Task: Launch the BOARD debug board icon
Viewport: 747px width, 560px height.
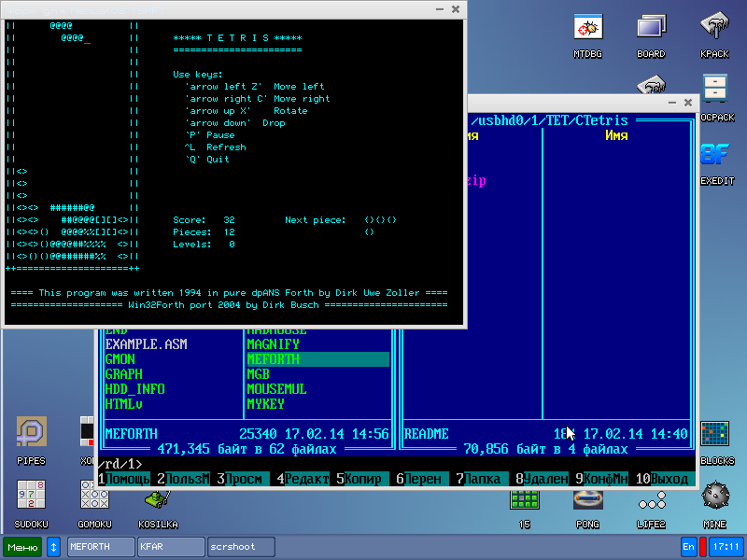Action: click(651, 29)
